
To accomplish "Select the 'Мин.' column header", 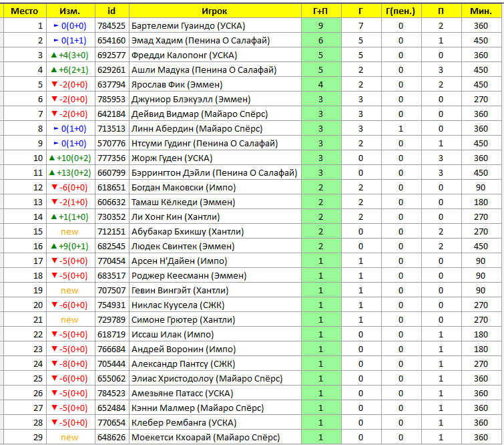I will 481,11.
